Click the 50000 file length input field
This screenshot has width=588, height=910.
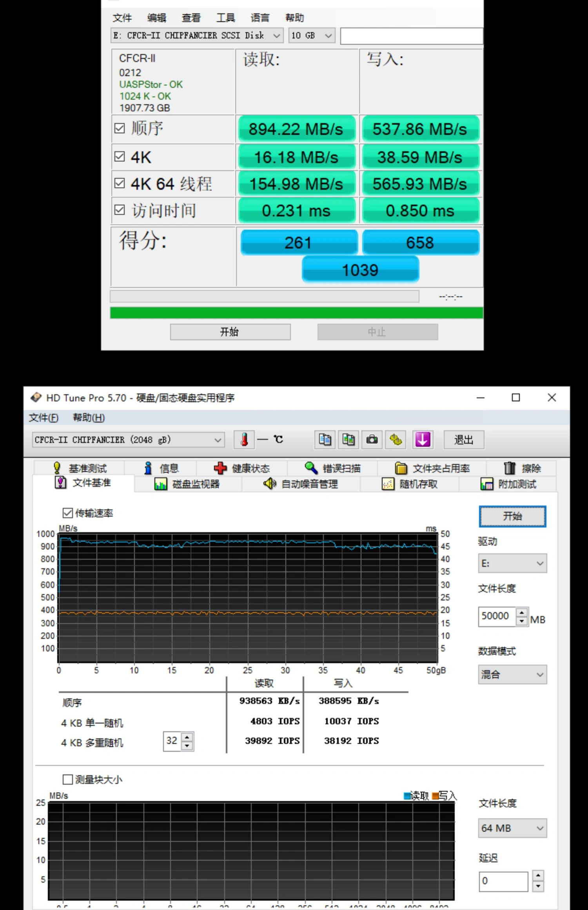(497, 616)
